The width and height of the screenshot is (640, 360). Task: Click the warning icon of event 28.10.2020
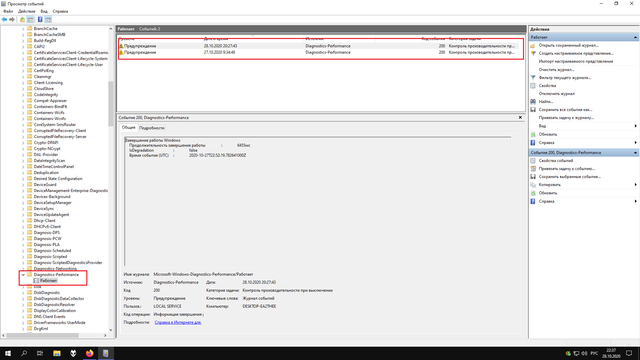coord(121,46)
